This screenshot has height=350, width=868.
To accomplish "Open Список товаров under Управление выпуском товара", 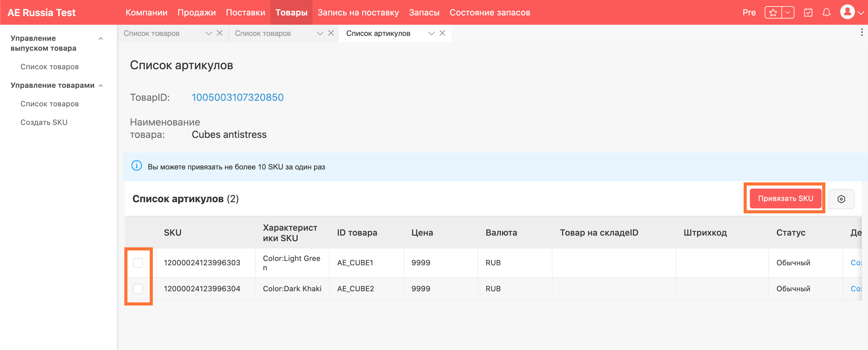I will click(x=49, y=67).
